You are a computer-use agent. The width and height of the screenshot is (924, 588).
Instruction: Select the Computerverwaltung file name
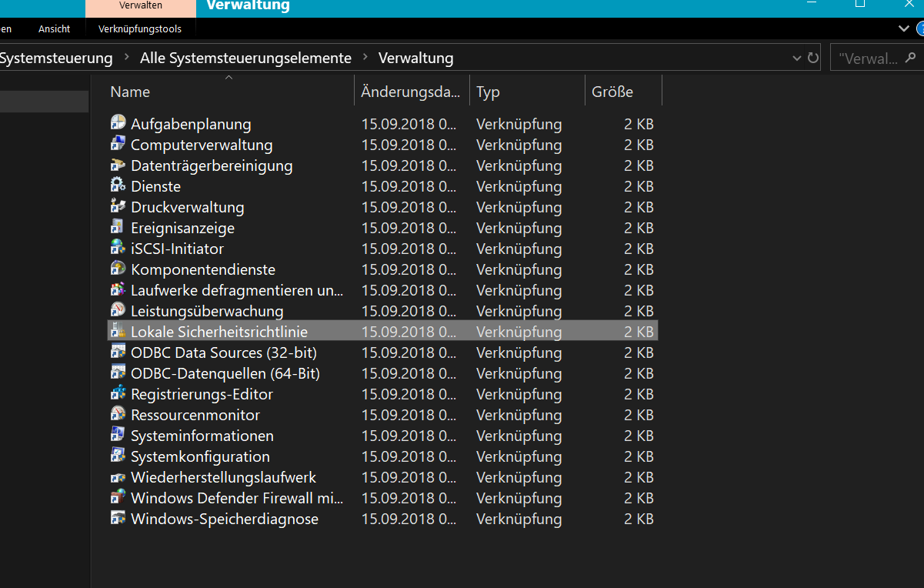pos(202,145)
